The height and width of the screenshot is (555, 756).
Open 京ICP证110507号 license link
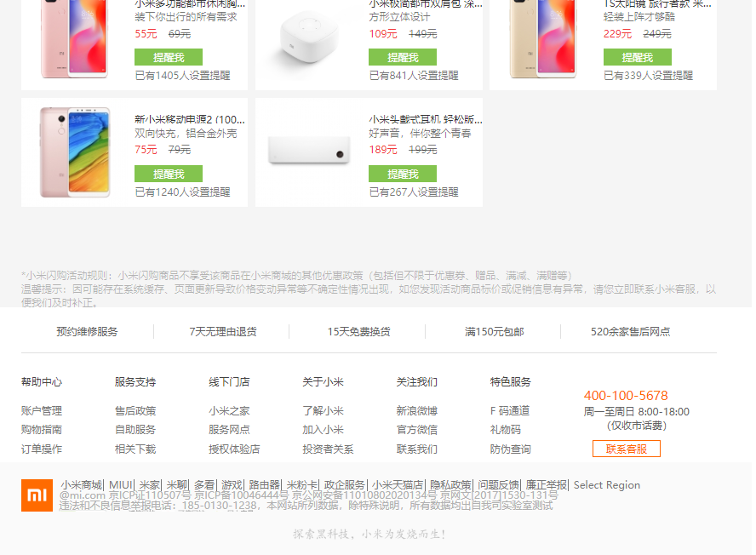coord(150,495)
